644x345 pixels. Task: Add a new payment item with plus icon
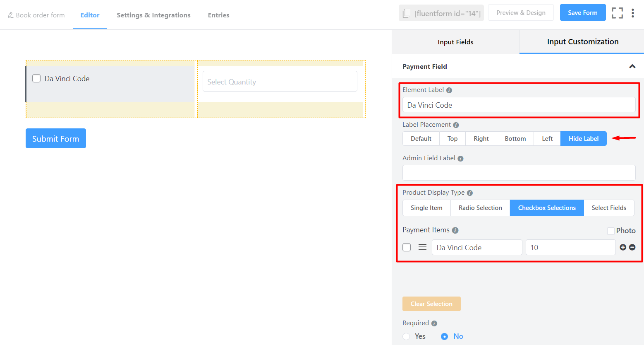(x=623, y=247)
